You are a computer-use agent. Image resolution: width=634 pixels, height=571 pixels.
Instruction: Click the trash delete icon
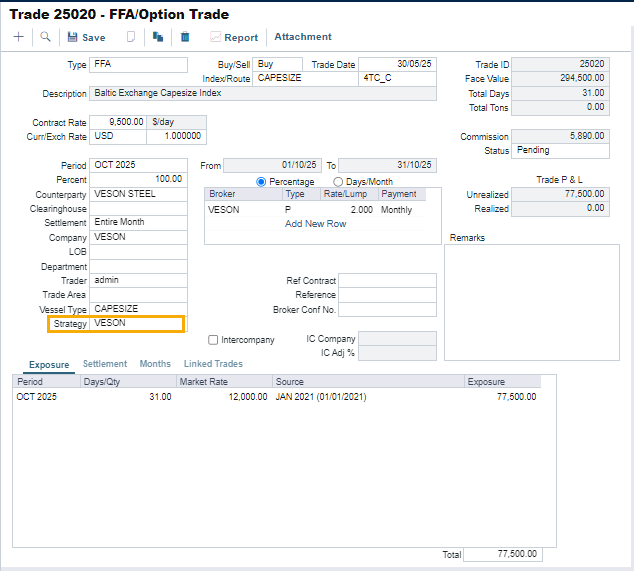tap(185, 37)
